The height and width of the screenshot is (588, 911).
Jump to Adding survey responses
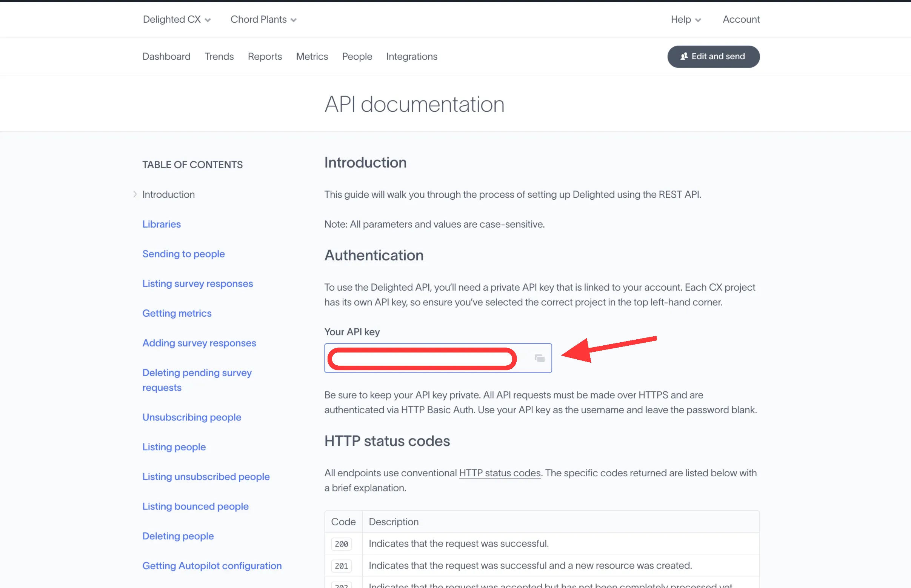(x=199, y=343)
